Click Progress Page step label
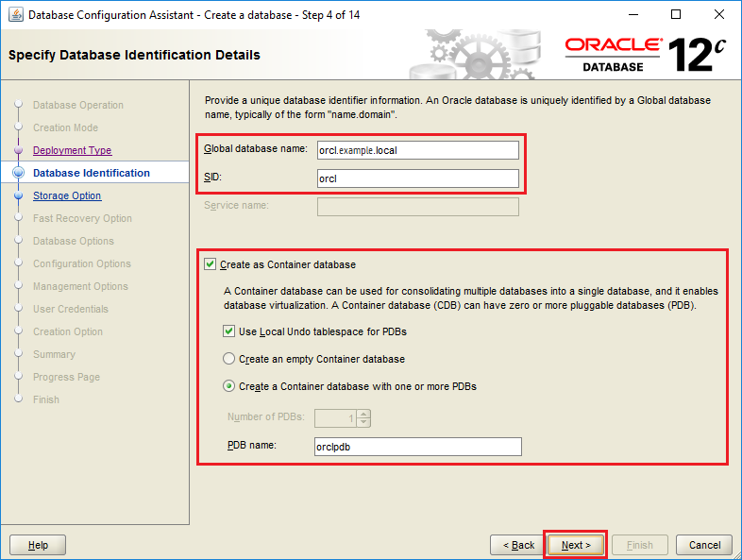The image size is (742, 560). click(x=66, y=378)
